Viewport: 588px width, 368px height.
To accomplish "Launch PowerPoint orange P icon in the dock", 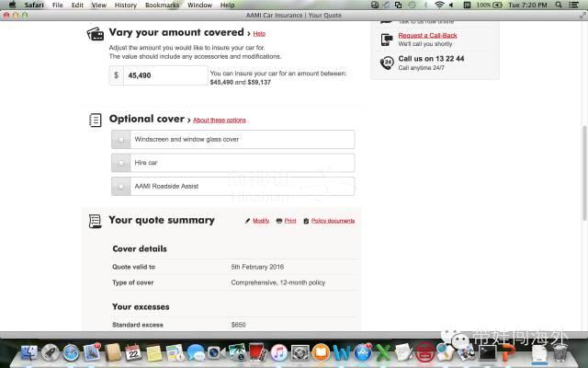I will 508,352.
